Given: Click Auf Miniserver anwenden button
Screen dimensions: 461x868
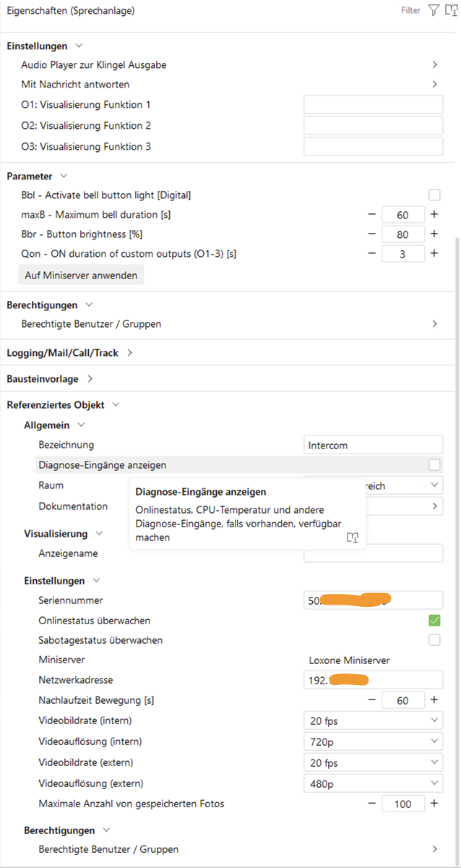Looking at the screenshot, I should click(80, 276).
